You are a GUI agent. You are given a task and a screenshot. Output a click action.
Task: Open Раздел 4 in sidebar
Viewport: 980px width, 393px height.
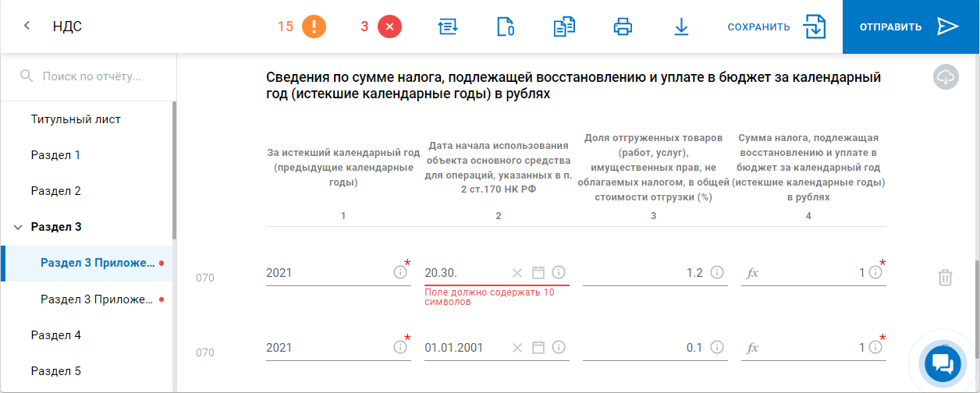(56, 335)
